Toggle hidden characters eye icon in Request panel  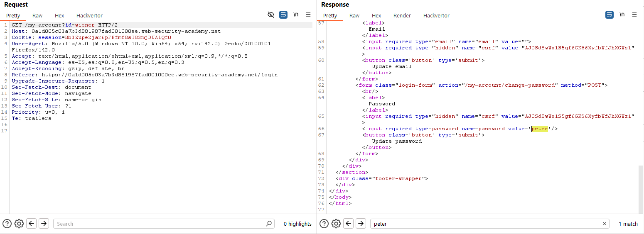[x=271, y=15]
